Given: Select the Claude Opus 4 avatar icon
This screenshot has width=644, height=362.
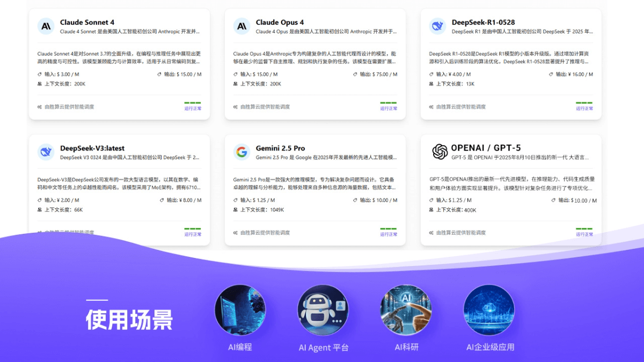Looking at the screenshot, I should pyautogui.click(x=241, y=26).
